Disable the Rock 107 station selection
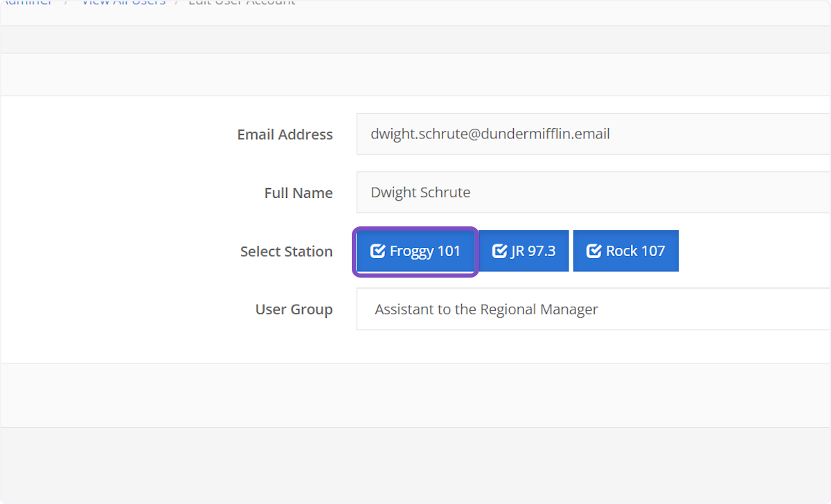831x504 pixels. coord(625,251)
